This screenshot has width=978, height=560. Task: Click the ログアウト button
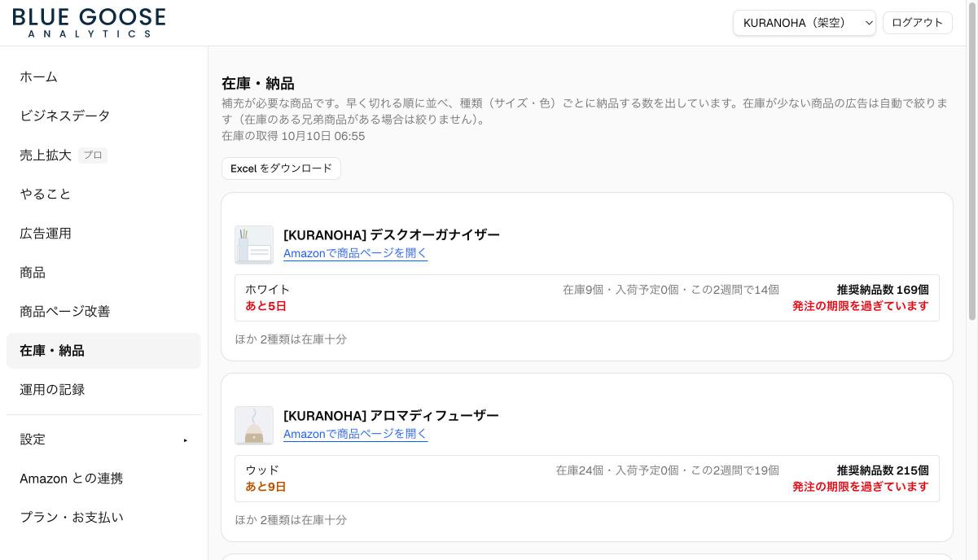(917, 23)
